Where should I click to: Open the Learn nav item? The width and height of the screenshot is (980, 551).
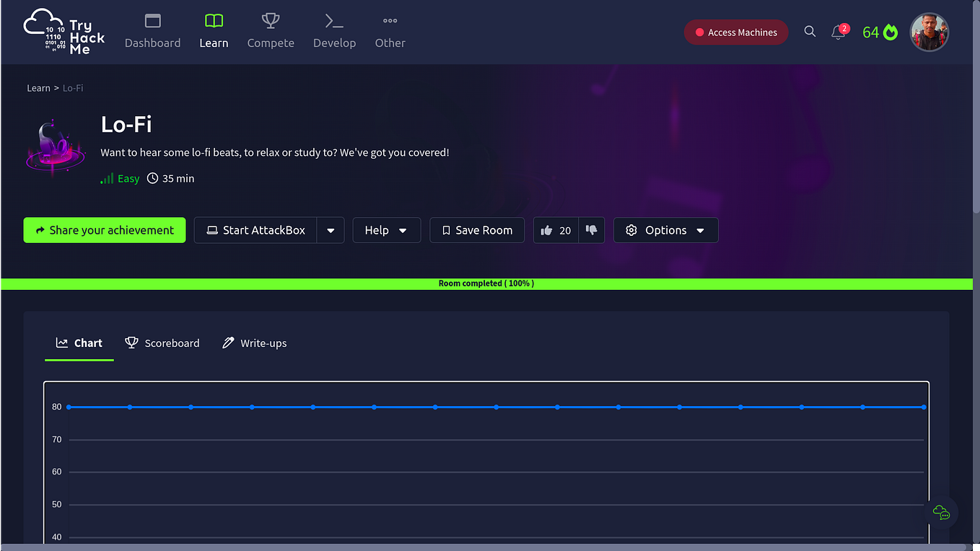click(214, 32)
